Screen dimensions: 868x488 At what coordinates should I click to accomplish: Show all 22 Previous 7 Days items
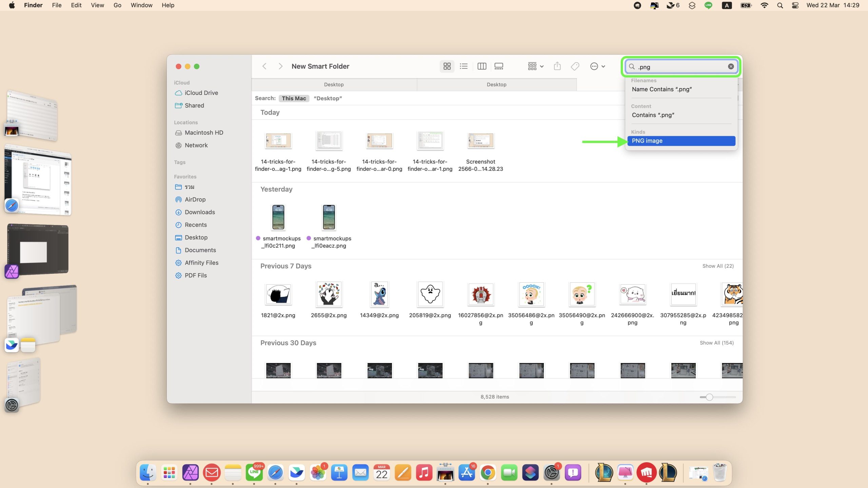tap(718, 266)
